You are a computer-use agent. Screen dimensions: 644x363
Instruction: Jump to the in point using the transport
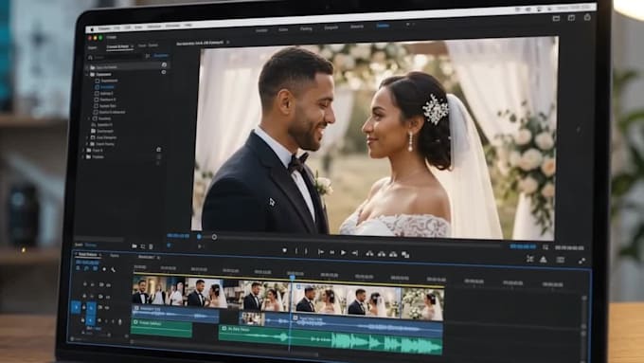pos(321,252)
